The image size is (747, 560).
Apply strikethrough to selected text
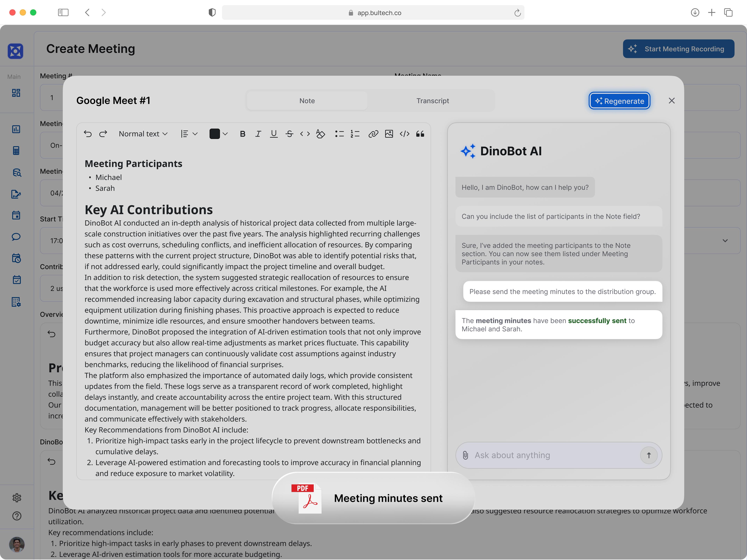pyautogui.click(x=289, y=134)
